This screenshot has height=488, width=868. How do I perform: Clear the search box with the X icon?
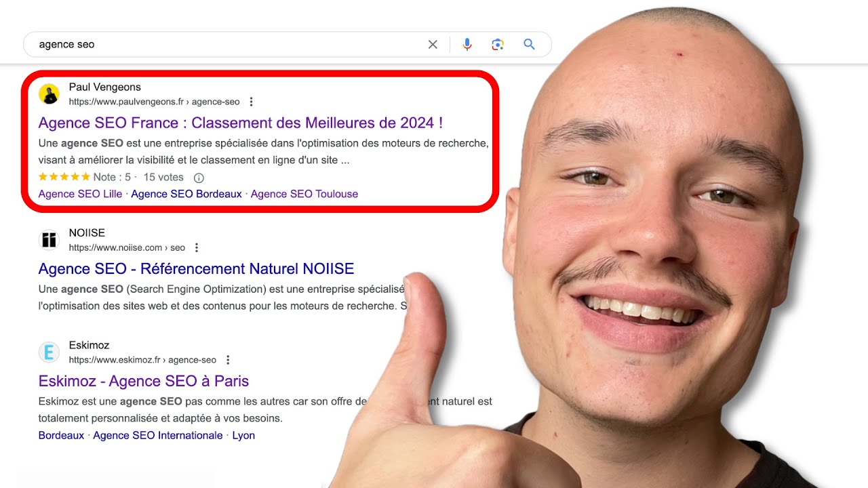[433, 45]
